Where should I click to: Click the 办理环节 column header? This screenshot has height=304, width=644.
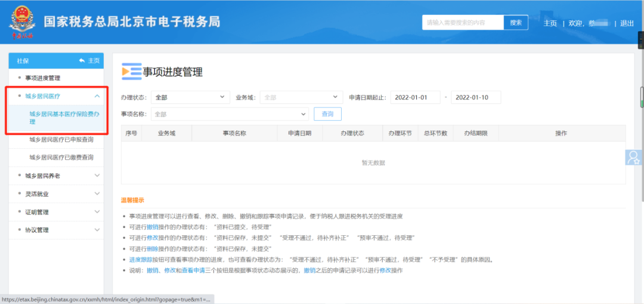400,133
